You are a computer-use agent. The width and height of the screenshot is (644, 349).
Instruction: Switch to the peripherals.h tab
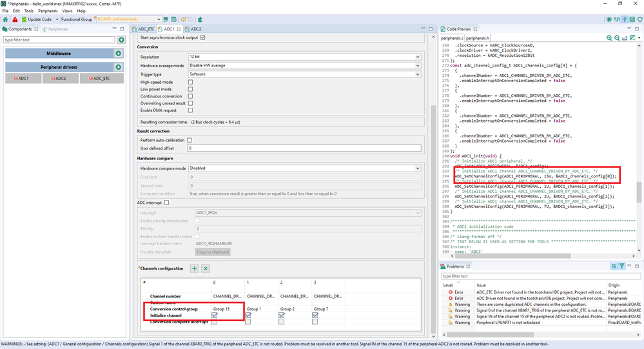(477, 38)
